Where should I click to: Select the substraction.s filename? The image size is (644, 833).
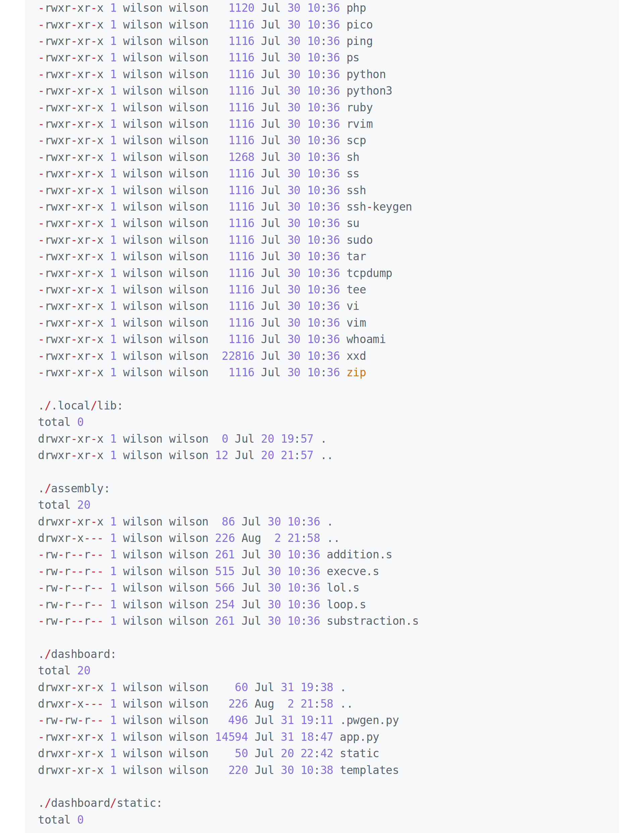[372, 621]
